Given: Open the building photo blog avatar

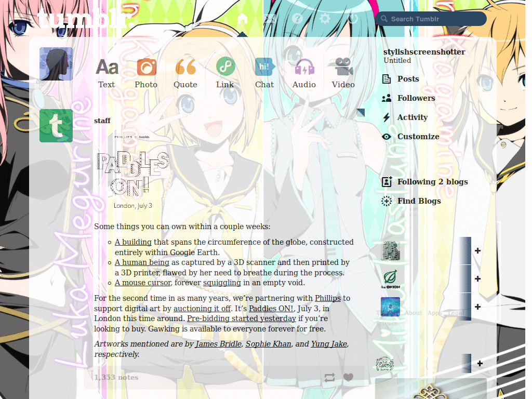Looking at the screenshot, I should coord(390,251).
